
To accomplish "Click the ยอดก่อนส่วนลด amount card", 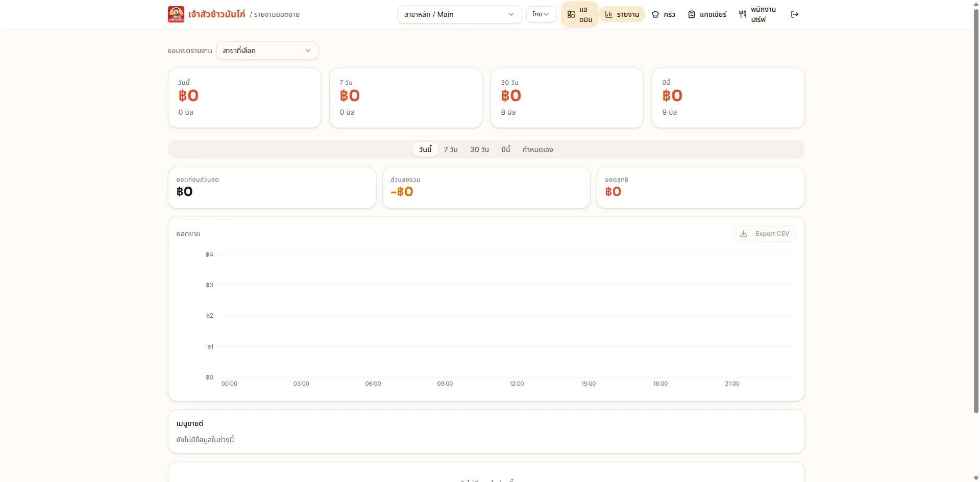I will click(x=272, y=188).
